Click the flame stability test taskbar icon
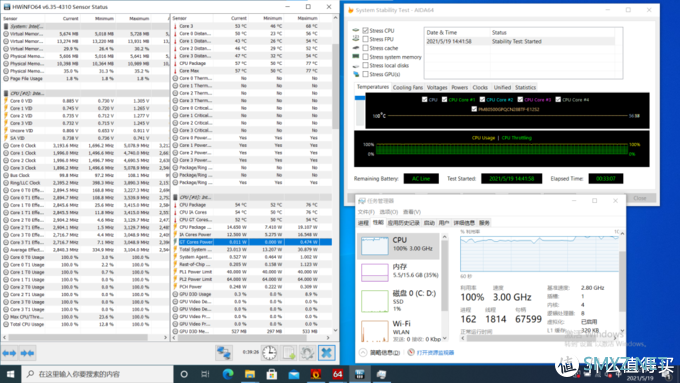Viewport: 680px width, 383px height. coord(316,374)
